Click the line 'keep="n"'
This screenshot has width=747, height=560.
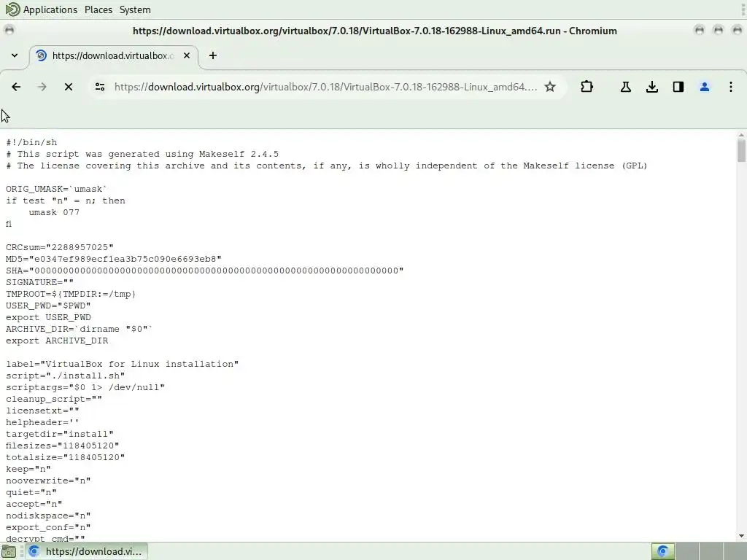click(28, 469)
